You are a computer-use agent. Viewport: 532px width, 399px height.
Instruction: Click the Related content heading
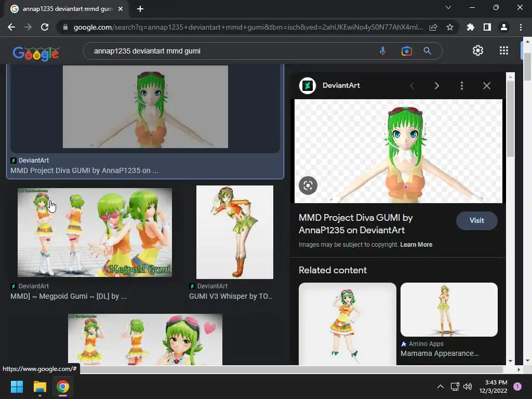tap(332, 270)
